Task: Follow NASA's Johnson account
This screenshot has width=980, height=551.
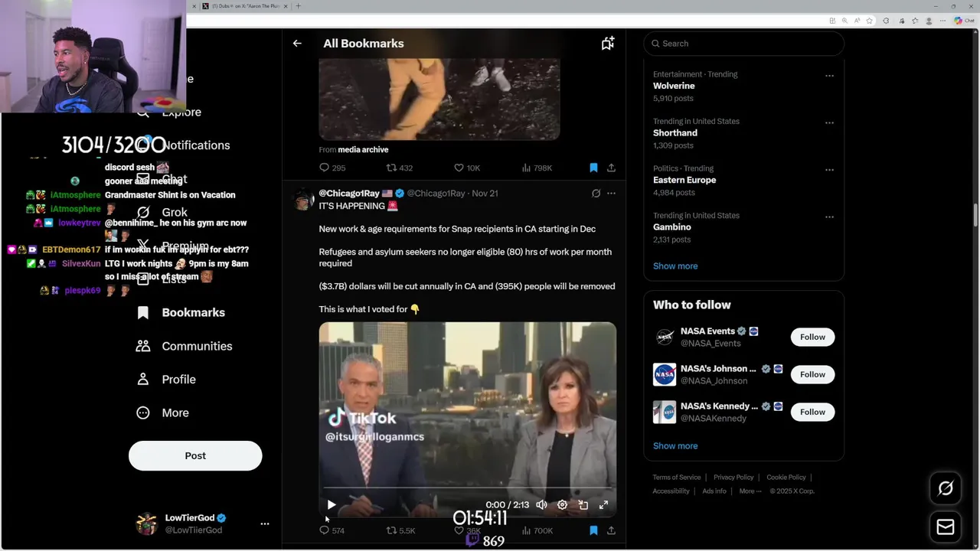Action: pos(812,374)
